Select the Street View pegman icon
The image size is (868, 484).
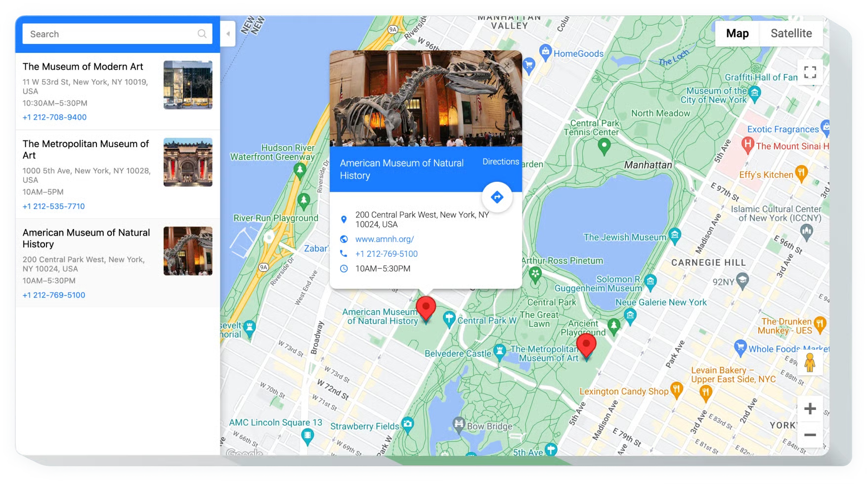pyautogui.click(x=809, y=363)
